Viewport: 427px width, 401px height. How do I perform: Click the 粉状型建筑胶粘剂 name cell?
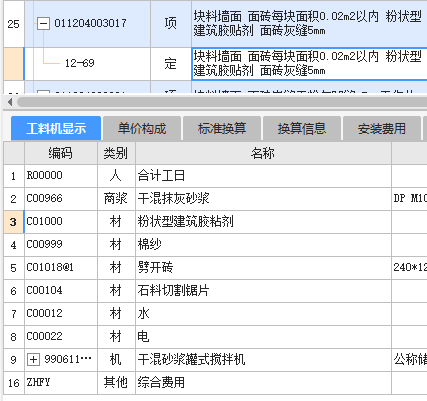(263, 222)
